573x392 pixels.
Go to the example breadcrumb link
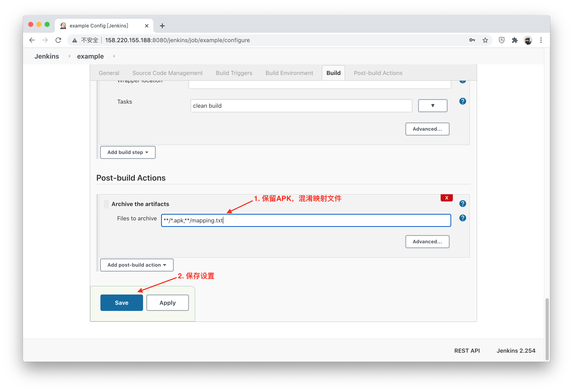pos(90,56)
